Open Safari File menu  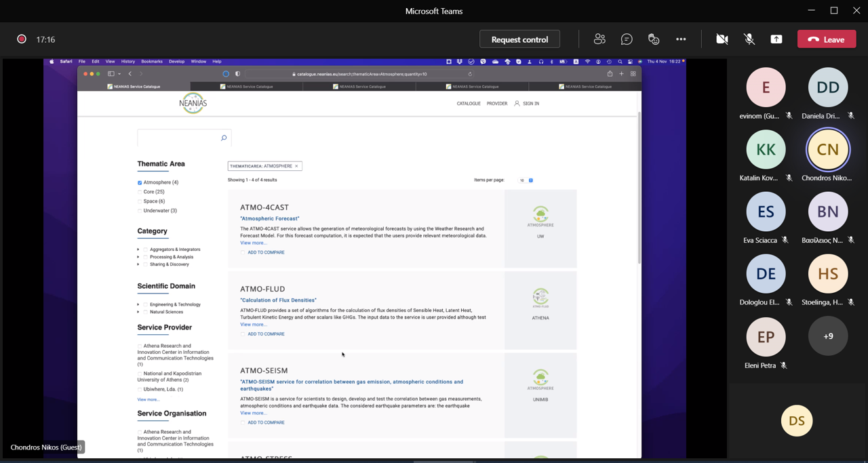click(x=81, y=62)
